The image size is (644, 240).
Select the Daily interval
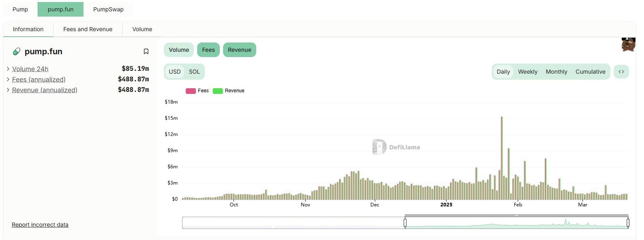point(503,72)
